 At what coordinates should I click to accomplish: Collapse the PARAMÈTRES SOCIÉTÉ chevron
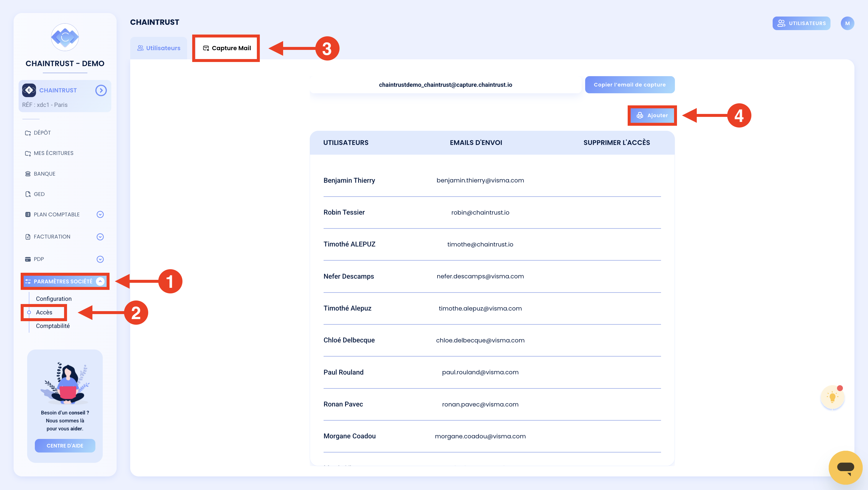[x=100, y=281]
